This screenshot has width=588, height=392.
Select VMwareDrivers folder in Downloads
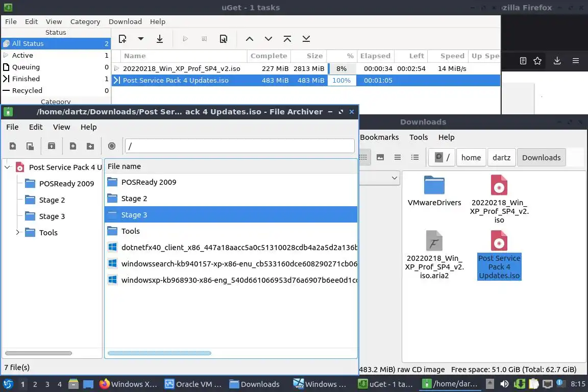tap(434, 191)
